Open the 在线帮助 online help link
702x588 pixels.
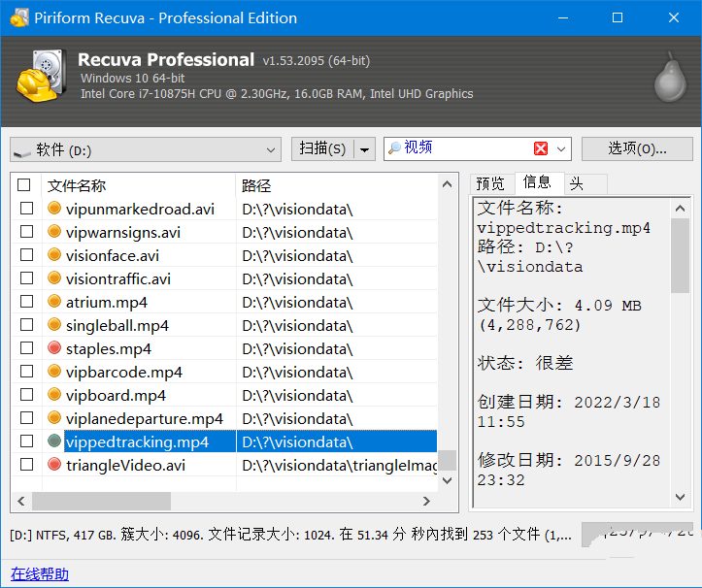click(39, 573)
